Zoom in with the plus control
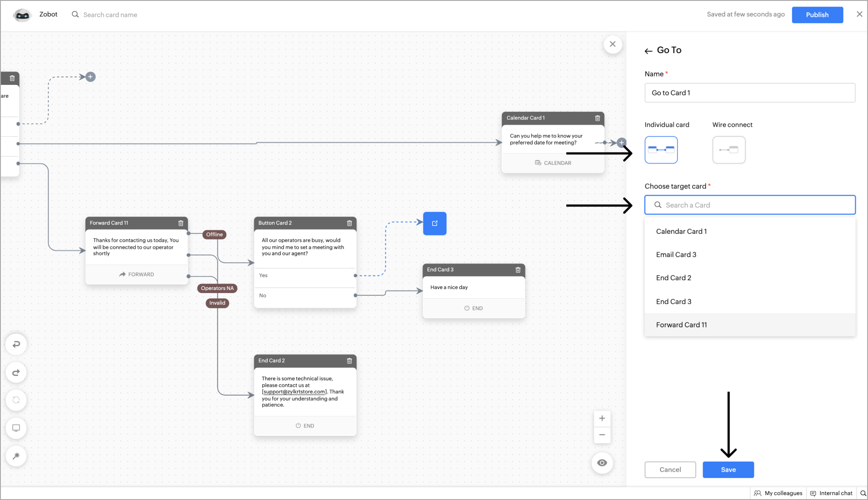Image resolution: width=868 pixels, height=500 pixels. click(602, 418)
